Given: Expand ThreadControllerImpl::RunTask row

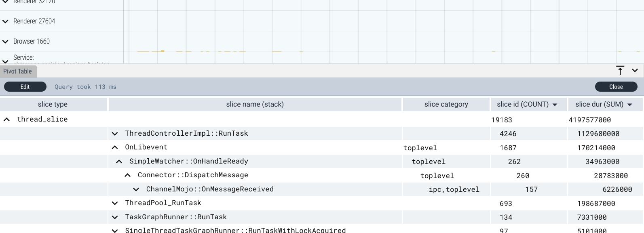Looking at the screenshot, I should (115, 134).
